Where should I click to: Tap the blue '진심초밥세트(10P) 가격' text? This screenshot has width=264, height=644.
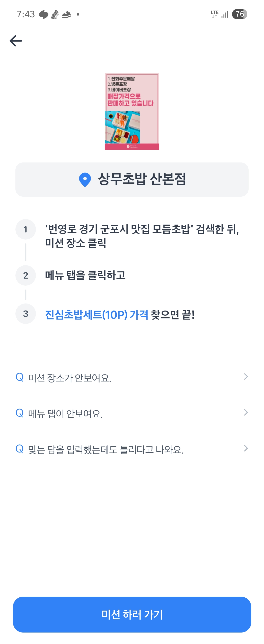[x=96, y=314]
